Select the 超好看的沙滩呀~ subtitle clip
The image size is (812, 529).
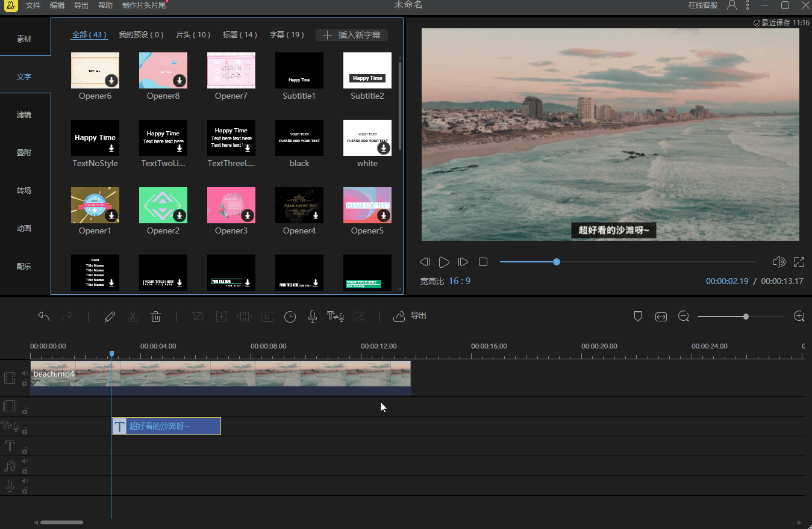[x=166, y=426]
